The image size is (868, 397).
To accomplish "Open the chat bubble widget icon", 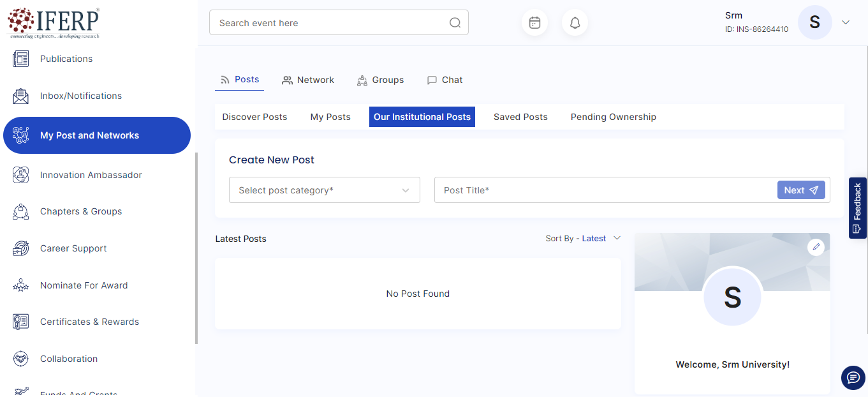I will point(853,378).
